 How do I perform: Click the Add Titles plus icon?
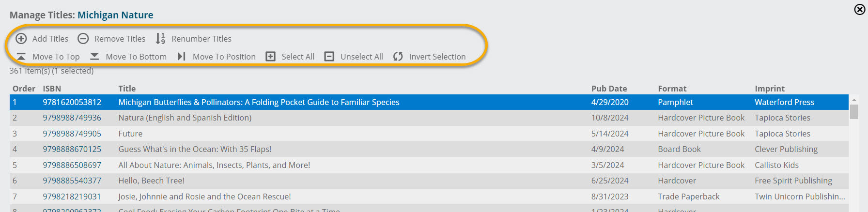click(x=21, y=38)
